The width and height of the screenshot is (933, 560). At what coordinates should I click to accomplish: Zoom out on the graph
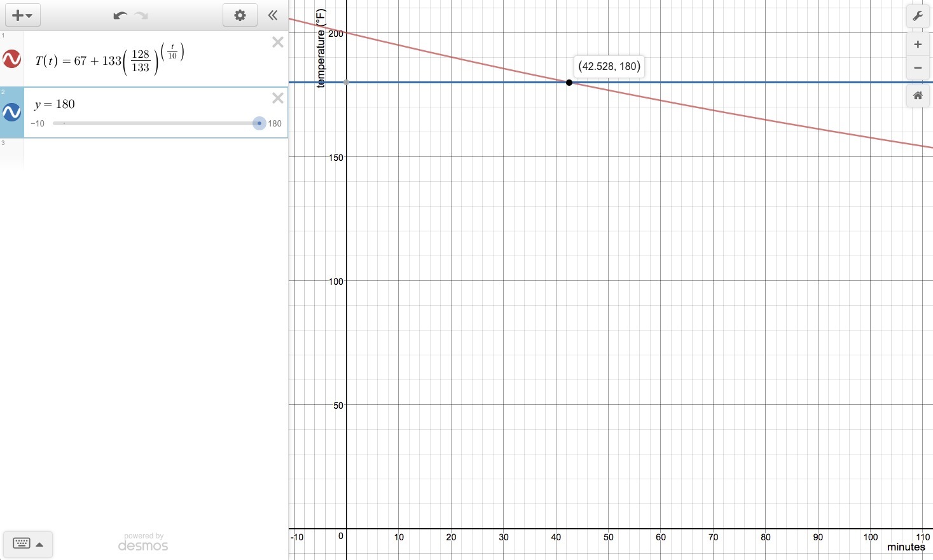click(918, 68)
